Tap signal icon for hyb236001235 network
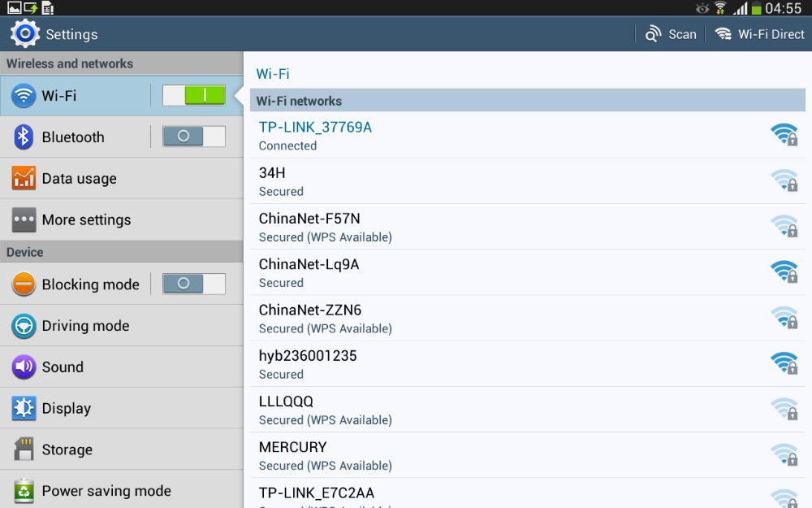The width and height of the screenshot is (812, 508). pyautogui.click(x=784, y=363)
